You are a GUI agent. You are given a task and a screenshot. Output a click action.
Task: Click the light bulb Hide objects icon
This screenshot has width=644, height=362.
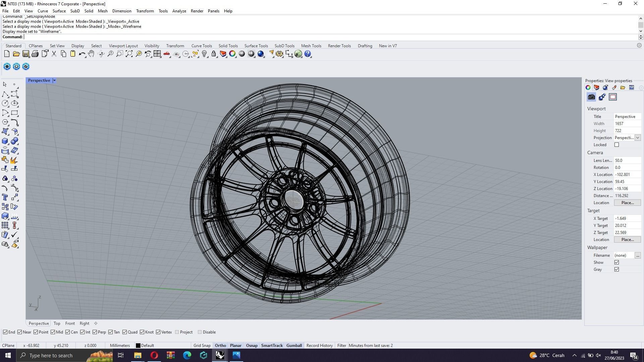pos(204,54)
